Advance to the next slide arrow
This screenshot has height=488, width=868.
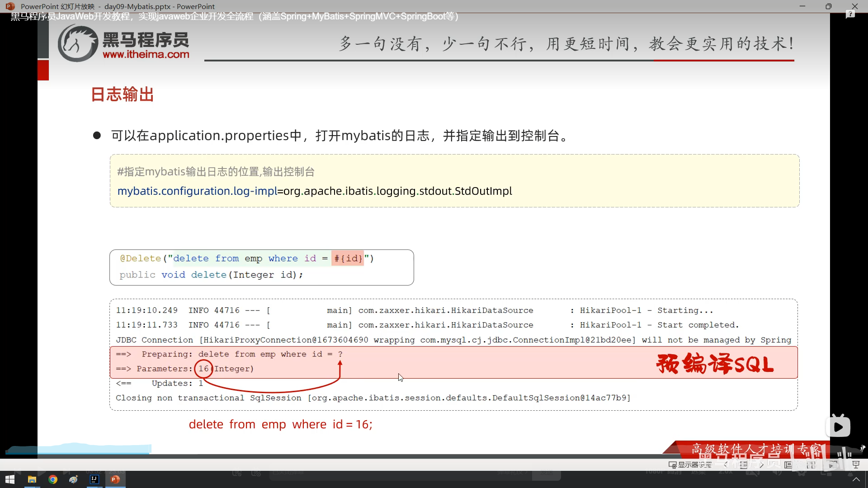pyautogui.click(x=762, y=465)
